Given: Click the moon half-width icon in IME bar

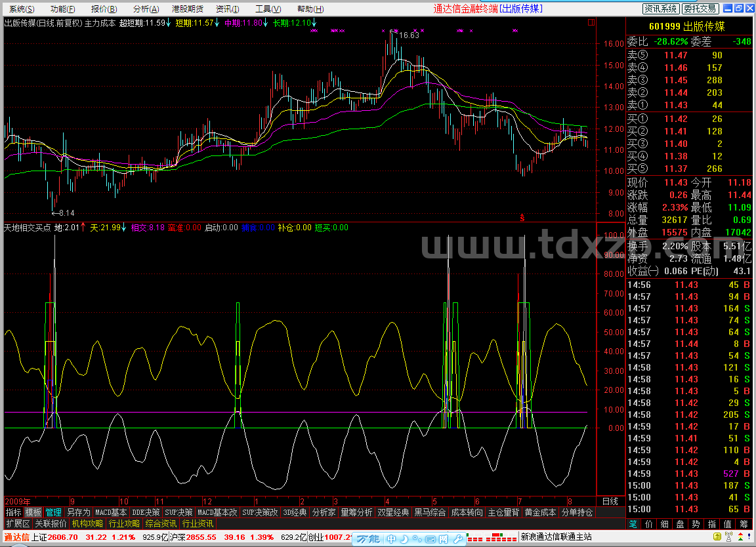Looking at the screenshot, I should [x=404, y=539].
